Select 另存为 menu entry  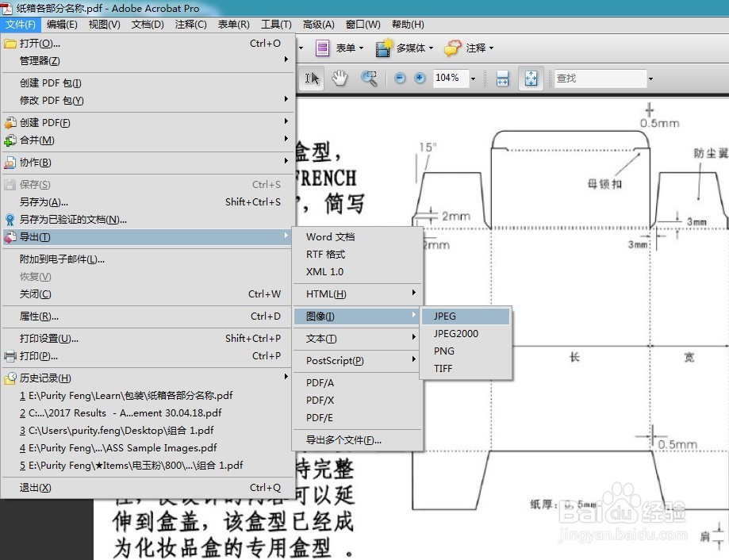click(149, 202)
